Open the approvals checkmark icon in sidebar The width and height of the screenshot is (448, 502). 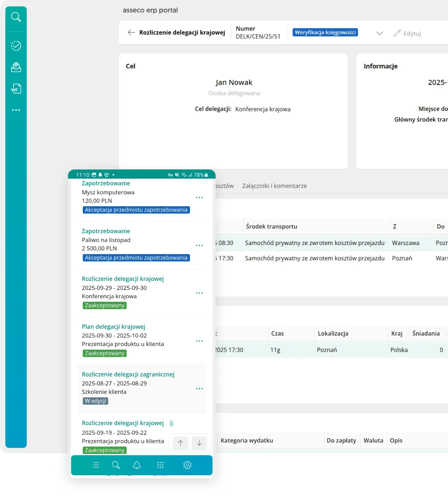(16, 46)
